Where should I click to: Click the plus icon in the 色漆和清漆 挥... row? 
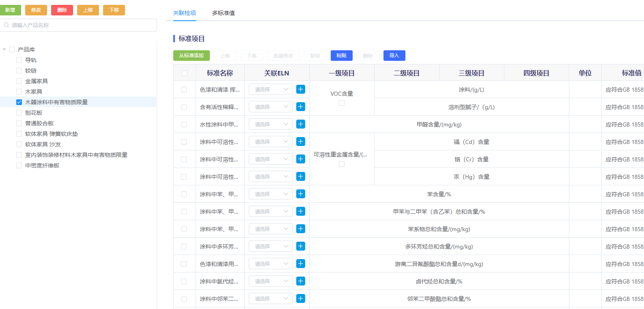click(300, 89)
